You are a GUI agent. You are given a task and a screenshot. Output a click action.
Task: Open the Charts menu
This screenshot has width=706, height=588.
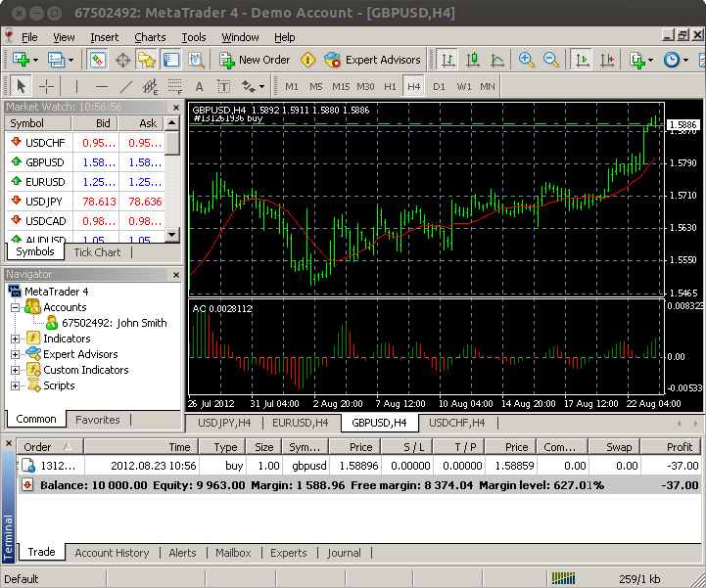click(x=150, y=37)
